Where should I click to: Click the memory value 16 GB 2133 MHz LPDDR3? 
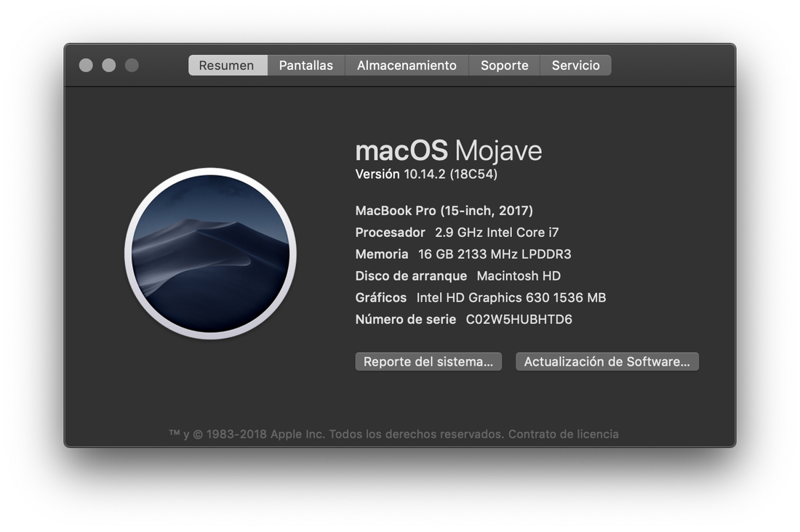pos(495,254)
